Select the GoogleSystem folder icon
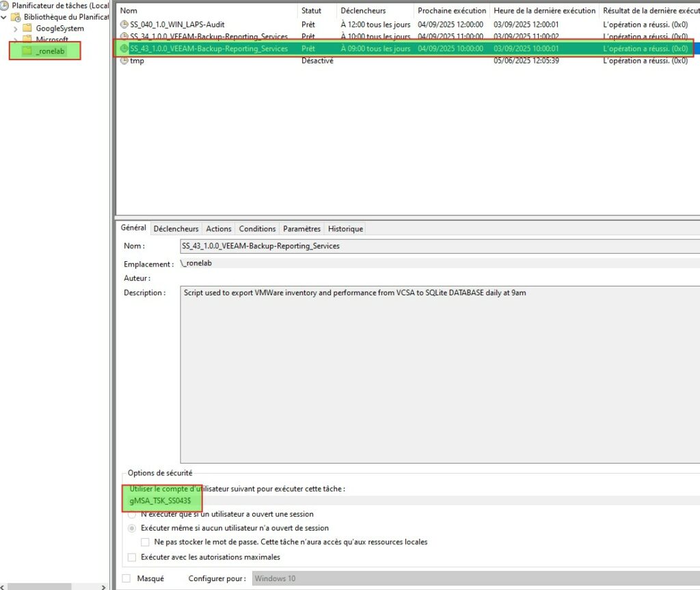This screenshot has width=700, height=590. (27, 29)
